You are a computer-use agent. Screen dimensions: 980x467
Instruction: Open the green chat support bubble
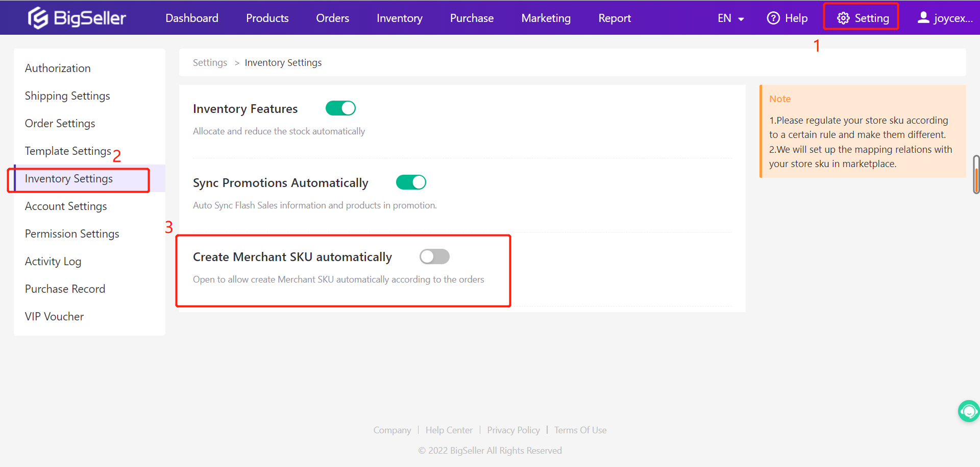click(968, 411)
